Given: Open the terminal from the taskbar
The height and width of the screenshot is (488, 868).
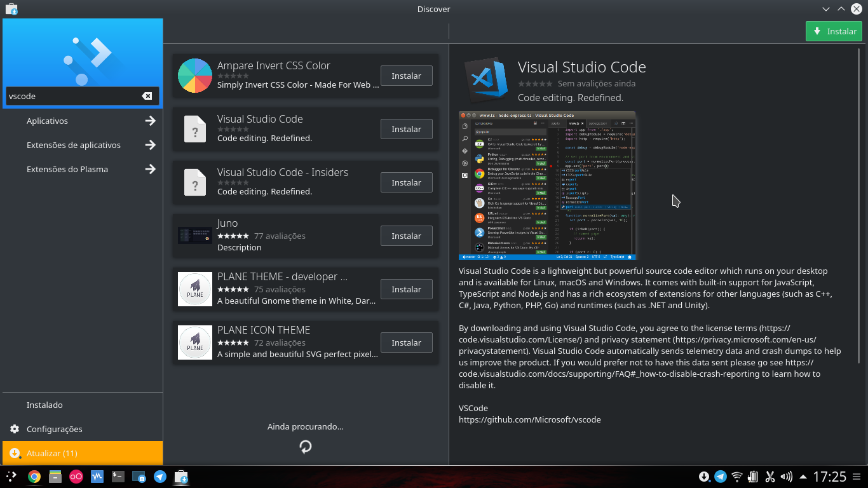Looking at the screenshot, I should (118, 476).
